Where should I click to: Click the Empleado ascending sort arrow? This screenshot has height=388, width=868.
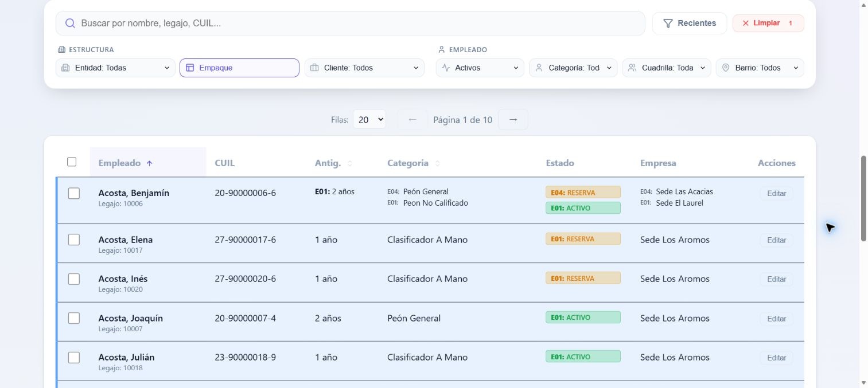[x=150, y=163]
